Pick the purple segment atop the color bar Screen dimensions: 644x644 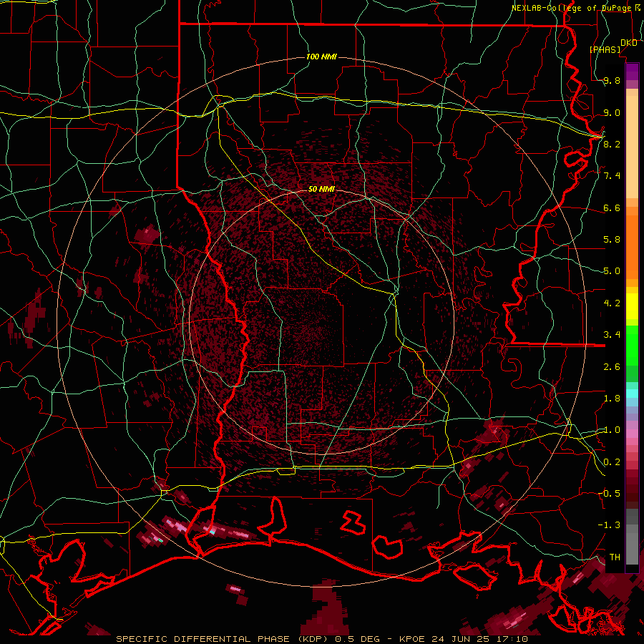tap(632, 72)
